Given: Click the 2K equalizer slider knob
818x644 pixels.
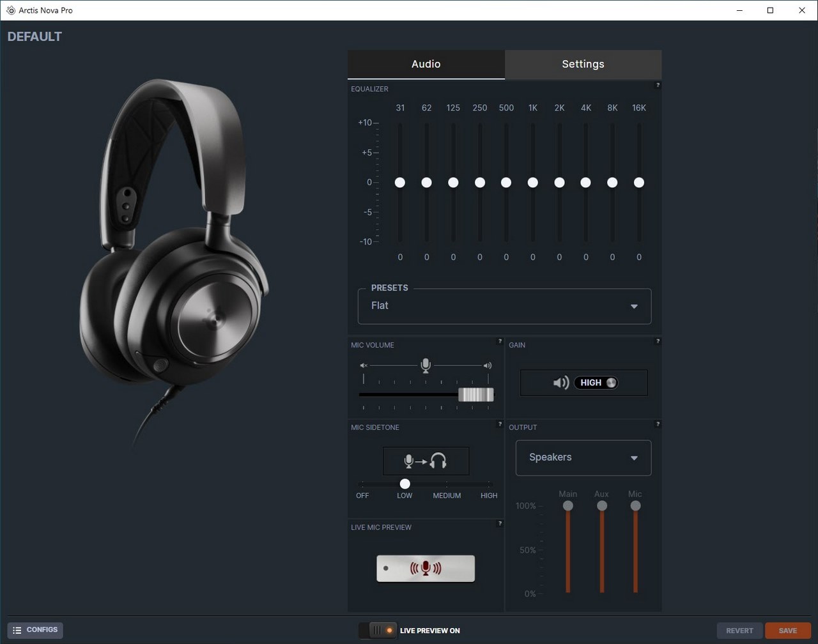Looking at the screenshot, I should 559,183.
